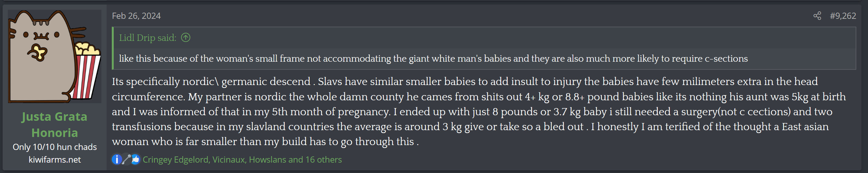This screenshot has width=868, height=173.
Task: Click the gray stick-shaped reaction icon
Action: point(126,159)
